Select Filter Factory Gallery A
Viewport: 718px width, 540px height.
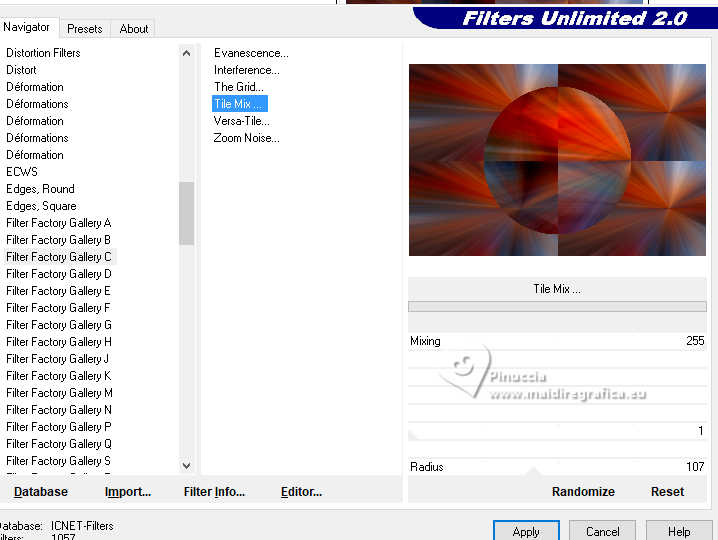coord(59,223)
